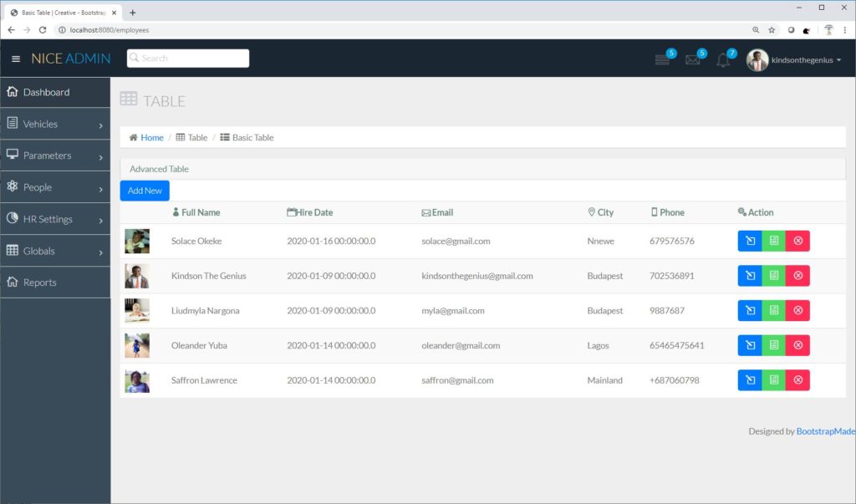Screen dimensions: 856x504
Task: Click red delete icon for Saffron Lawrence
Action: [x=797, y=380]
